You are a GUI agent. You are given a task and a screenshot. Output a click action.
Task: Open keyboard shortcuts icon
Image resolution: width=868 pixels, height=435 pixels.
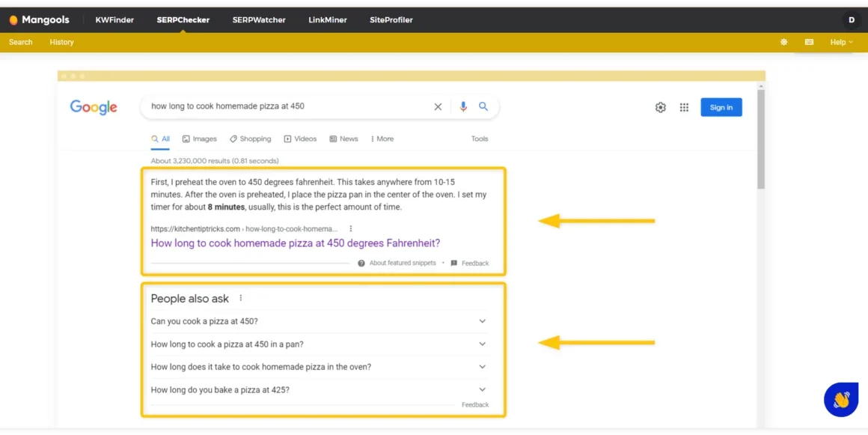click(x=810, y=42)
